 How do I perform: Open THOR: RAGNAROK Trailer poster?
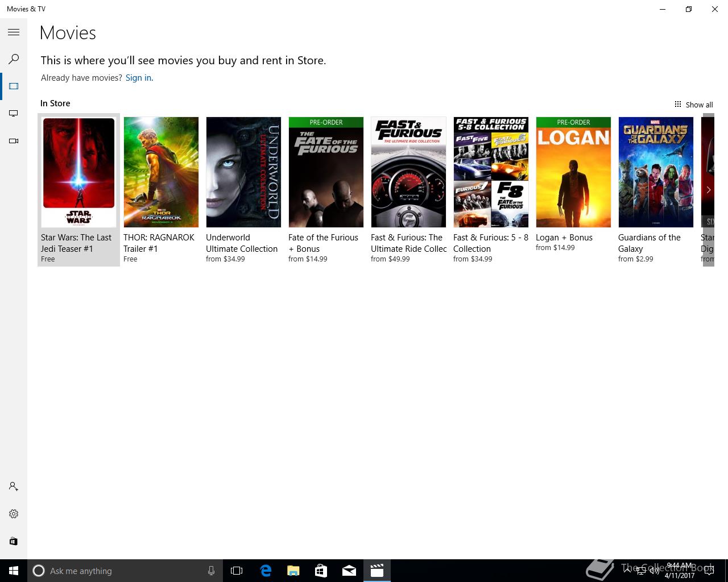(161, 172)
